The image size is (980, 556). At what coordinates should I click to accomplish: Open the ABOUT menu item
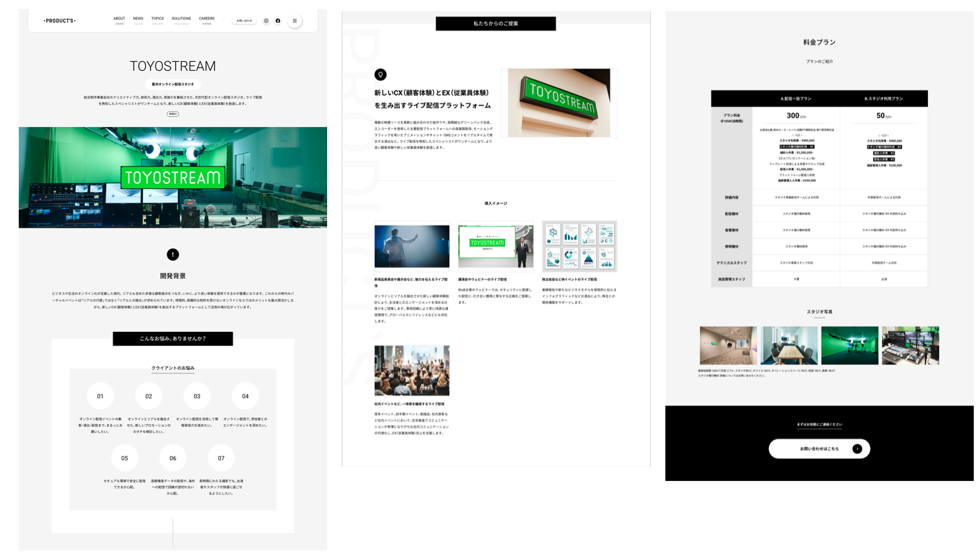pos(119,20)
